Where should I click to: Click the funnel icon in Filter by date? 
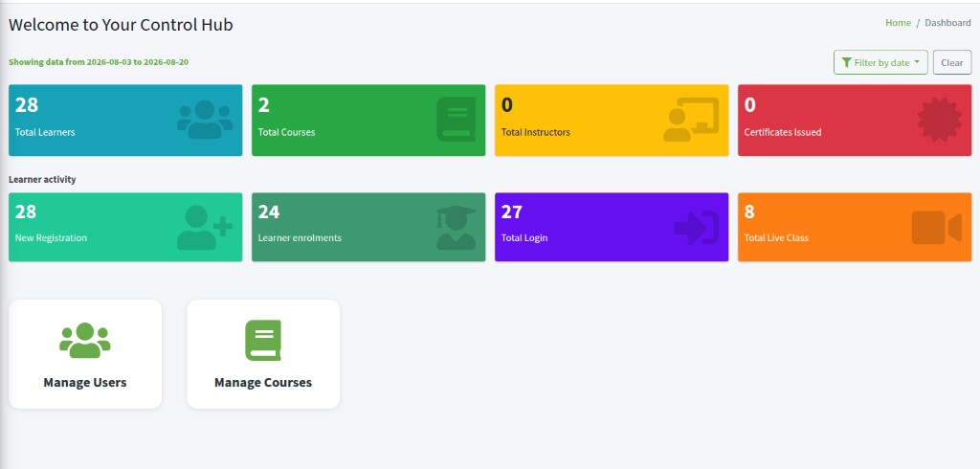point(846,62)
